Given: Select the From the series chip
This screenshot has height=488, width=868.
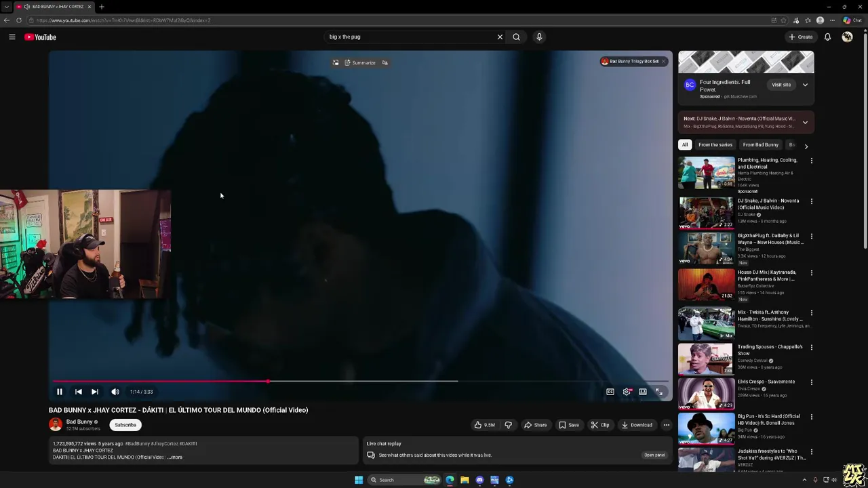Looking at the screenshot, I should coord(715,144).
